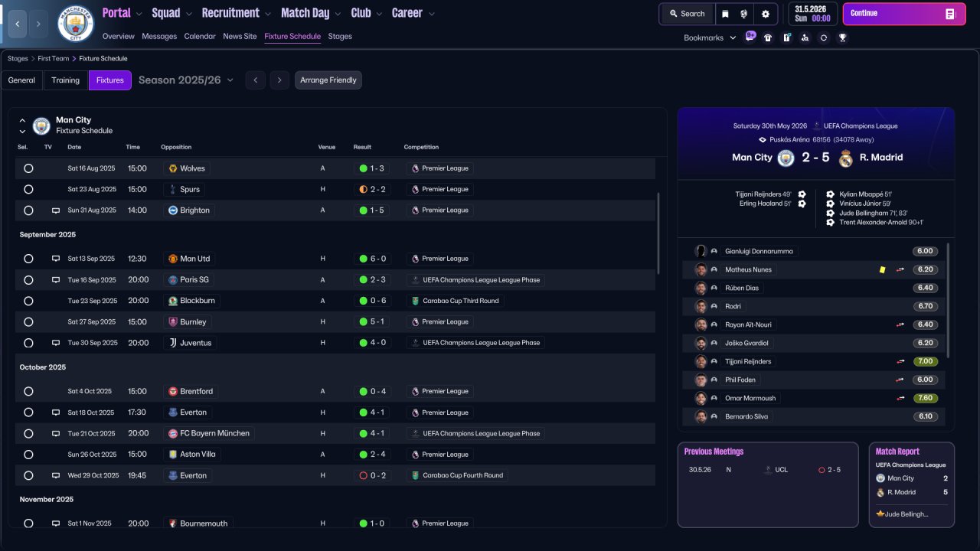Open the Calendar sub-menu item
Image resolution: width=980 pixels, height=551 pixels.
coord(200,37)
